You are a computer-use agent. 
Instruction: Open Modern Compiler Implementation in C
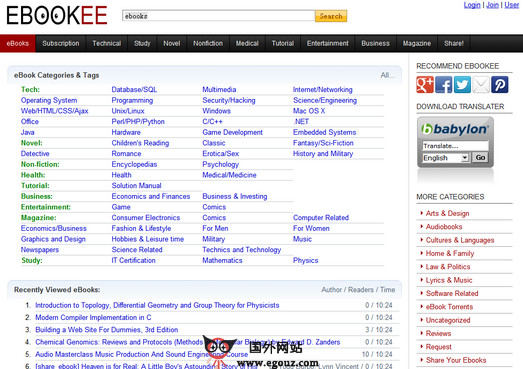93,317
